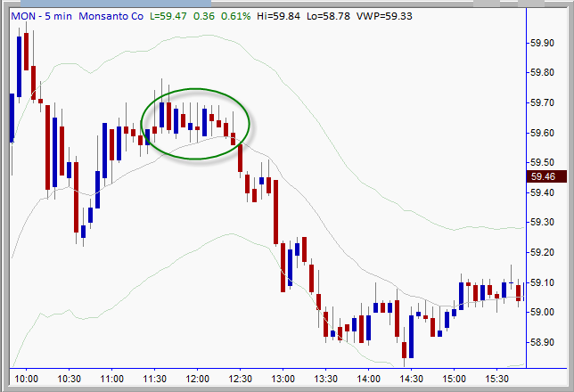
Task: Click the 14:30 time axis label
Action: click(x=411, y=379)
